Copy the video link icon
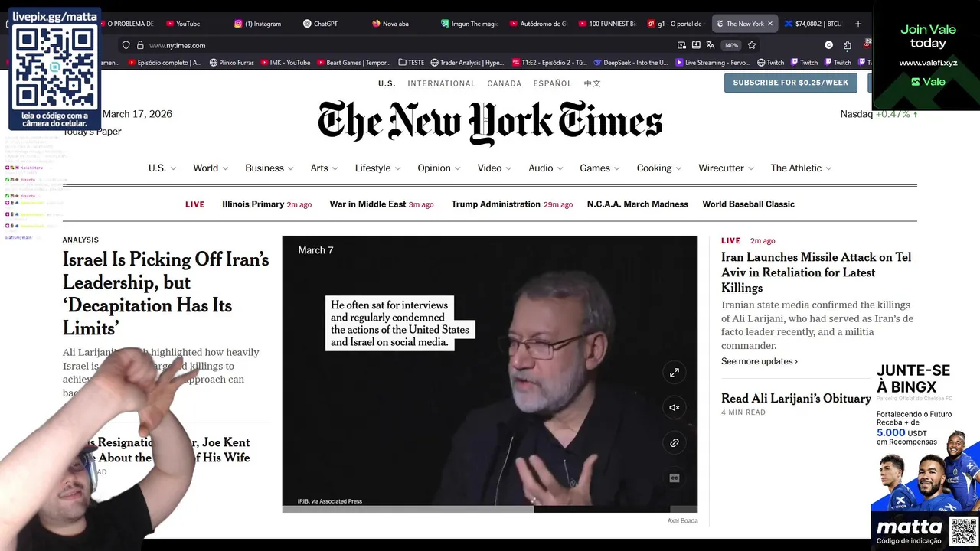The height and width of the screenshot is (551, 980). pos(675,443)
